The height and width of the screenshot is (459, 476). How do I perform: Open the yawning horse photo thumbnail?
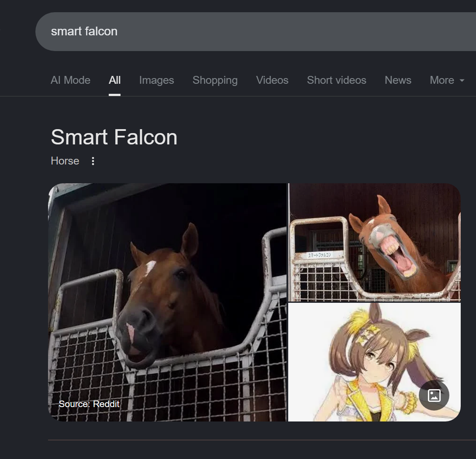tap(374, 242)
